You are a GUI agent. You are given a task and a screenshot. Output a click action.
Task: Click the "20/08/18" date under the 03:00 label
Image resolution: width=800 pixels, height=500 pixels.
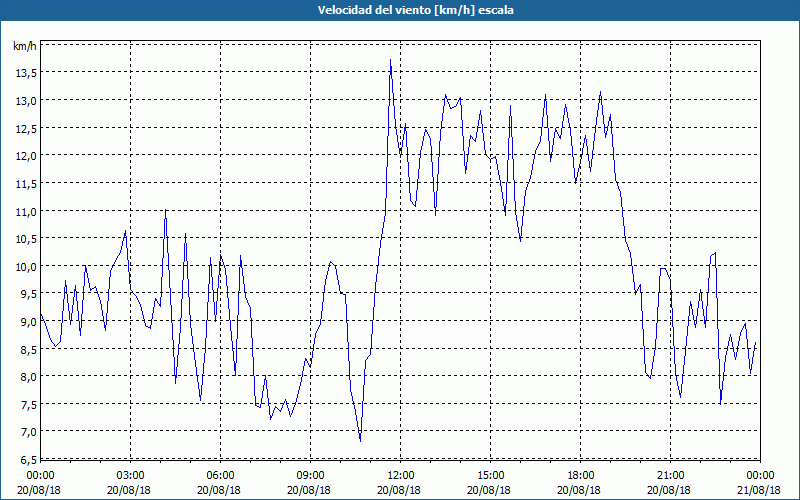click(x=129, y=490)
